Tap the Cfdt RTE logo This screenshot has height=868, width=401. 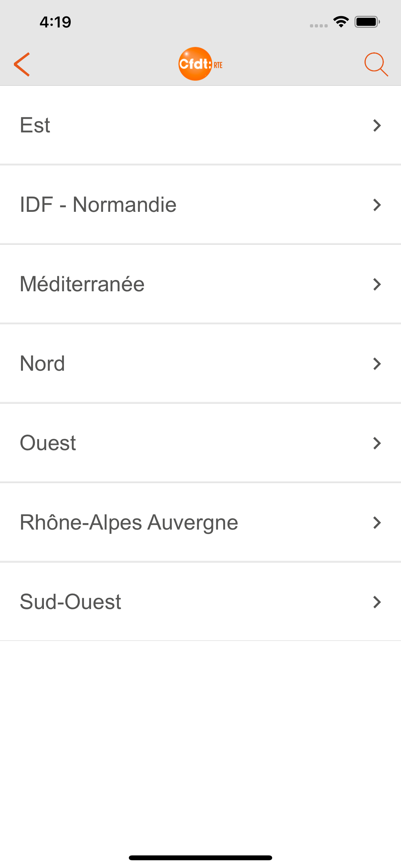tap(200, 64)
